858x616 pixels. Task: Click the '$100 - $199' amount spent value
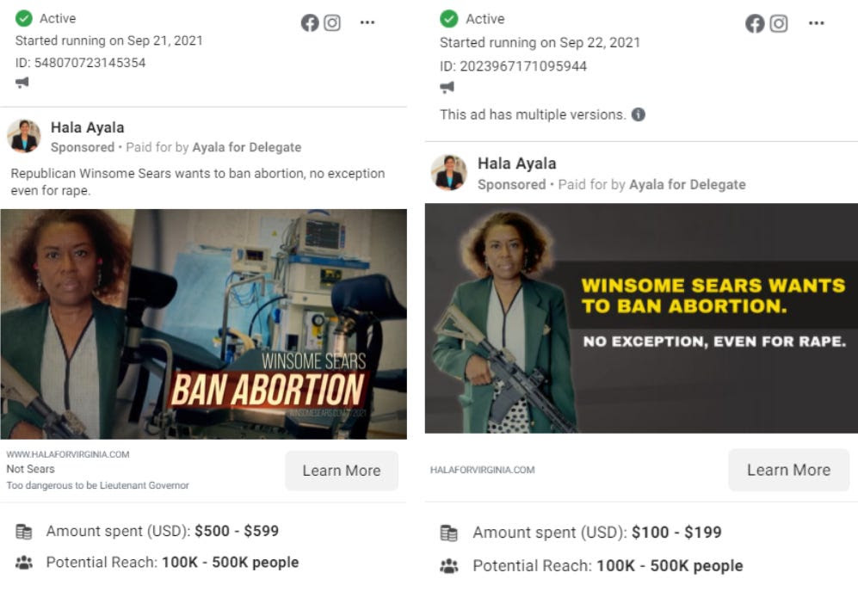pos(676,533)
